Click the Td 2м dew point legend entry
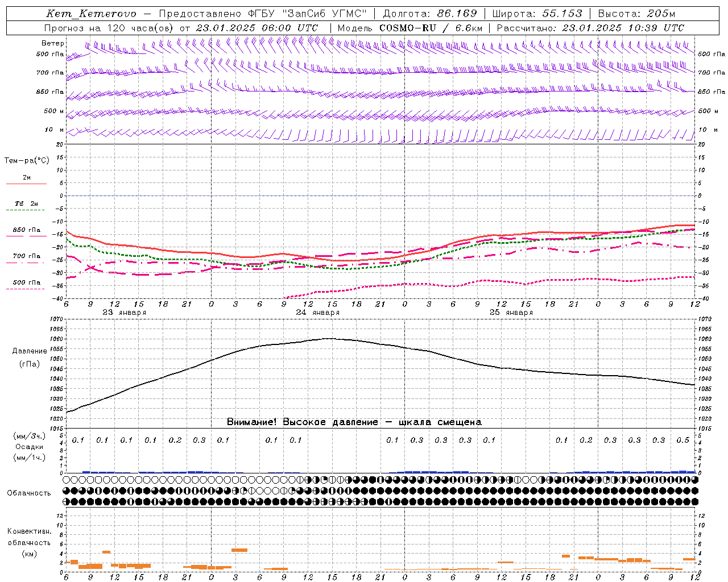Image resolution: width=728 pixels, height=582 pixels. click(26, 203)
